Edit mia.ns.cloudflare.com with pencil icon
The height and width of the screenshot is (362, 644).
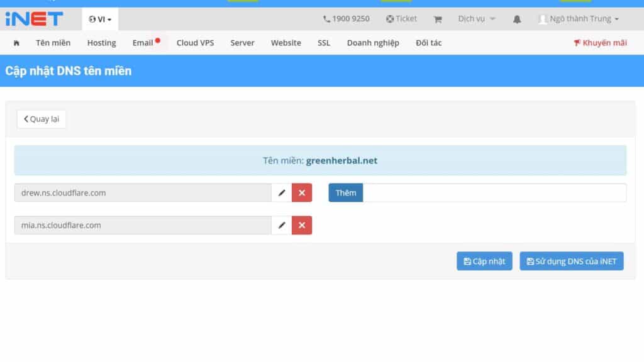[282, 225]
